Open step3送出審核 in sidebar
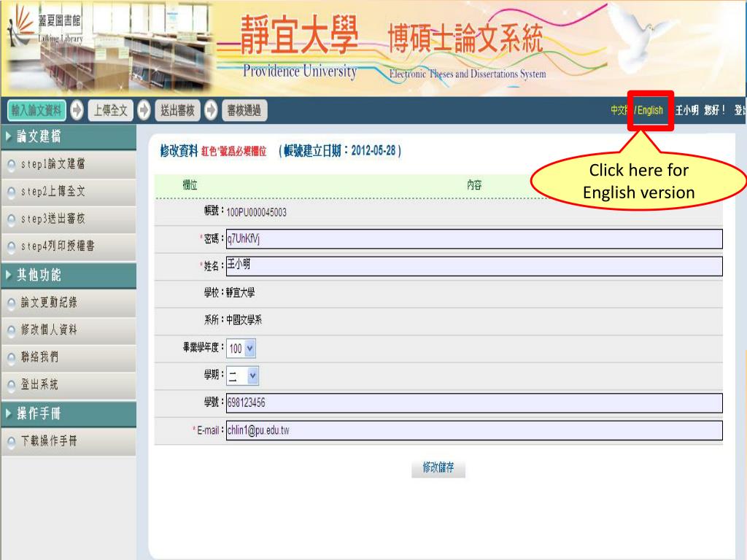This screenshot has height=560, width=747. pyautogui.click(x=69, y=219)
